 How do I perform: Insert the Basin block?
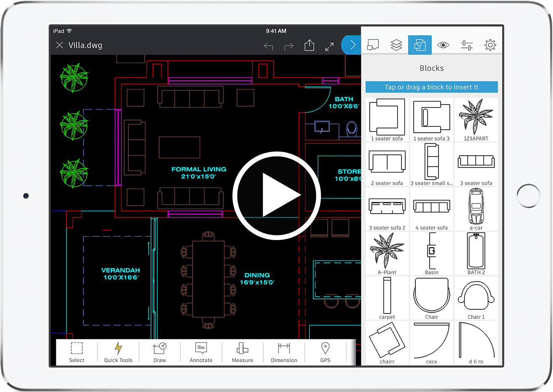[431, 253]
